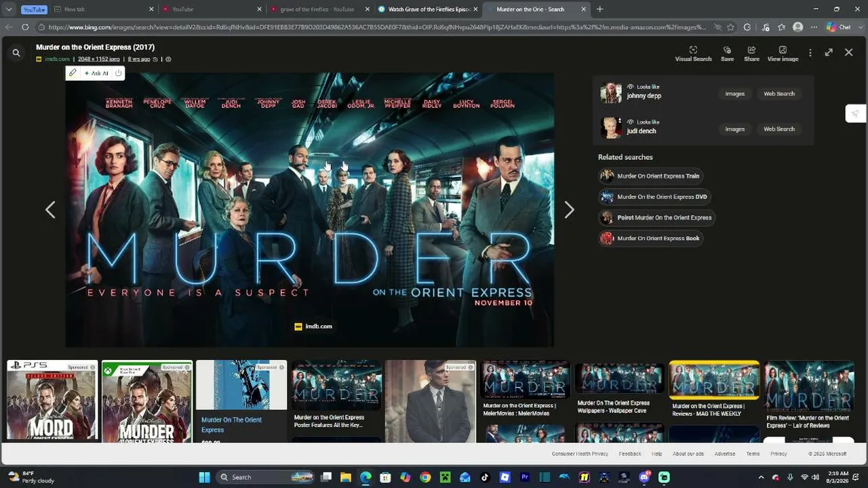Open the browser Settings and more menu
Viewport: 868px width, 488px height.
coord(814,27)
